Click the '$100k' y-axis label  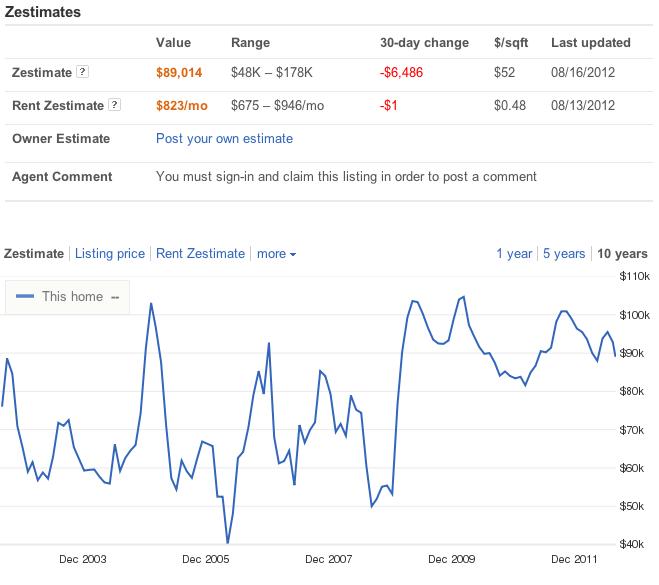pos(635,315)
